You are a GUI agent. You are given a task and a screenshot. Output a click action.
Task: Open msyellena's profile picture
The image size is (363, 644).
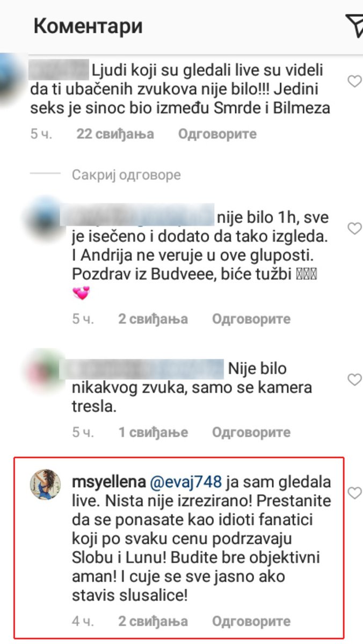[x=47, y=482]
